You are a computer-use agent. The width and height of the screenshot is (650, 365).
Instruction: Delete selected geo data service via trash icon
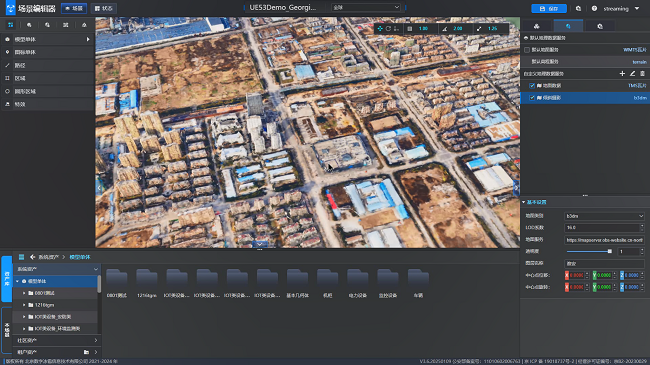tap(642, 73)
